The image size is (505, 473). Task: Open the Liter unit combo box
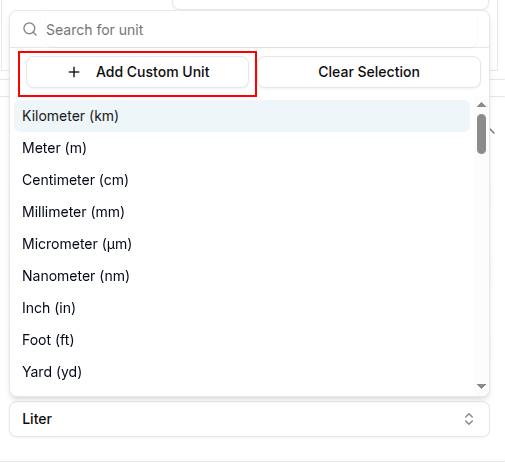pyautogui.click(x=249, y=419)
